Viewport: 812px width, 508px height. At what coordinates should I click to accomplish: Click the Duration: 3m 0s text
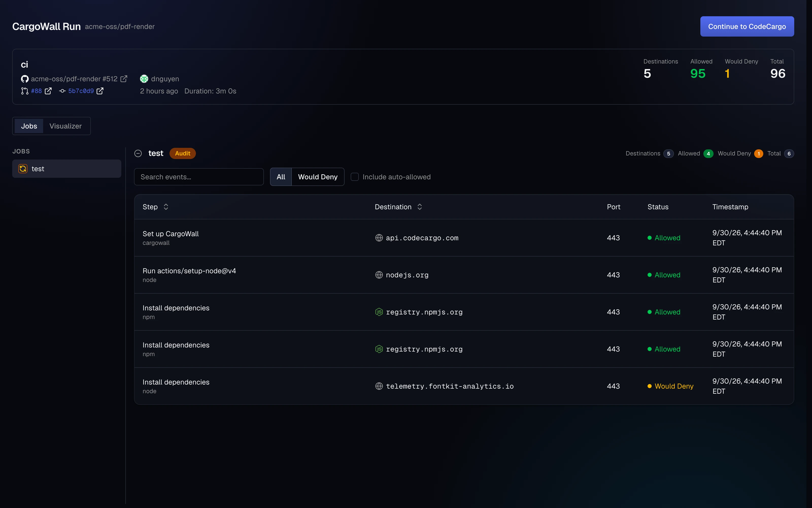(210, 91)
